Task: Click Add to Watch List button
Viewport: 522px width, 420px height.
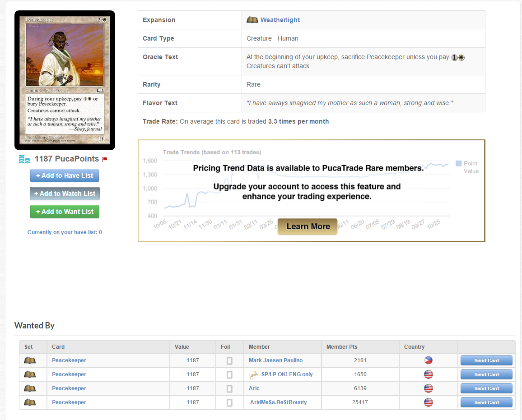Action: click(x=65, y=194)
